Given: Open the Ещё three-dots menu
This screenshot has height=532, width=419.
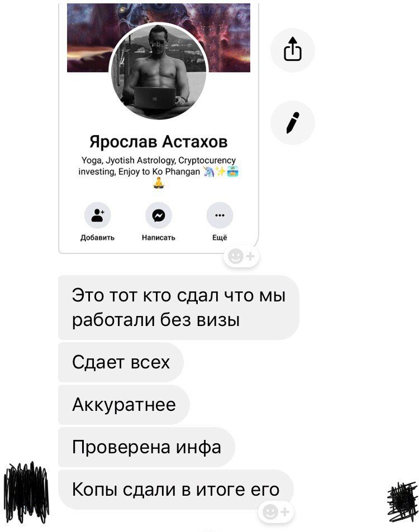Looking at the screenshot, I should (220, 215).
